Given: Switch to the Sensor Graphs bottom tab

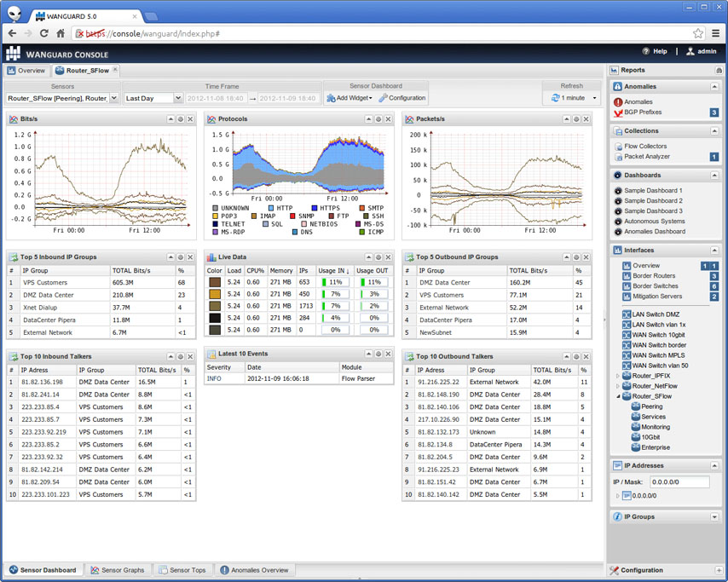Looking at the screenshot, I should tap(118, 570).
